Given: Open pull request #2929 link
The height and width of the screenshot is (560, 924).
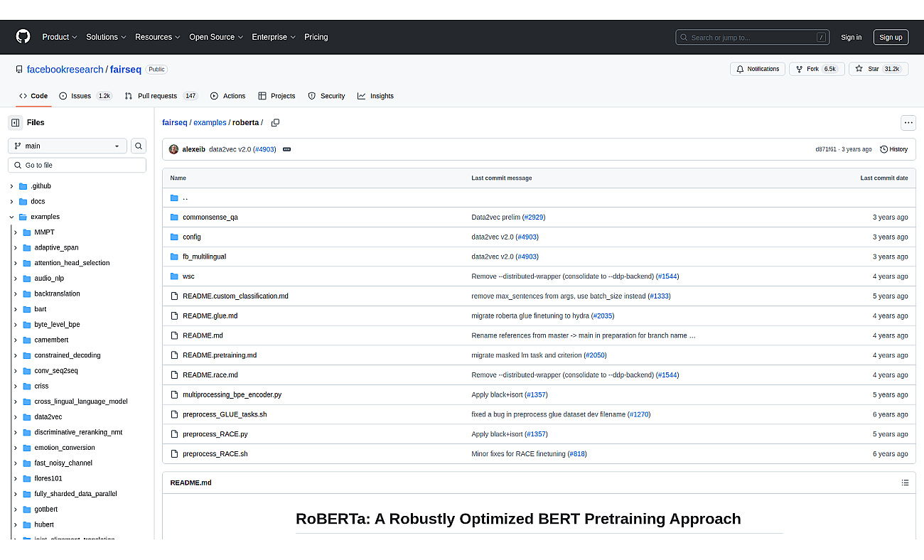Looking at the screenshot, I should 534,217.
